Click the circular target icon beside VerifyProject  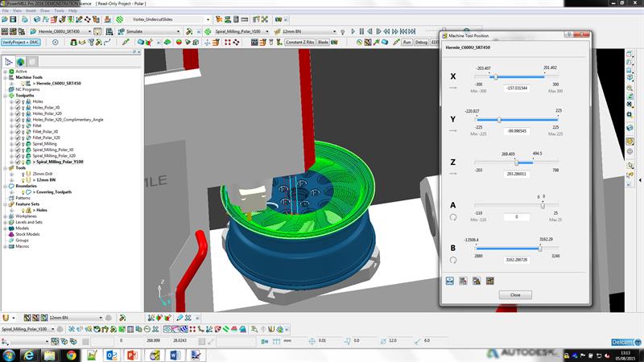55,43
